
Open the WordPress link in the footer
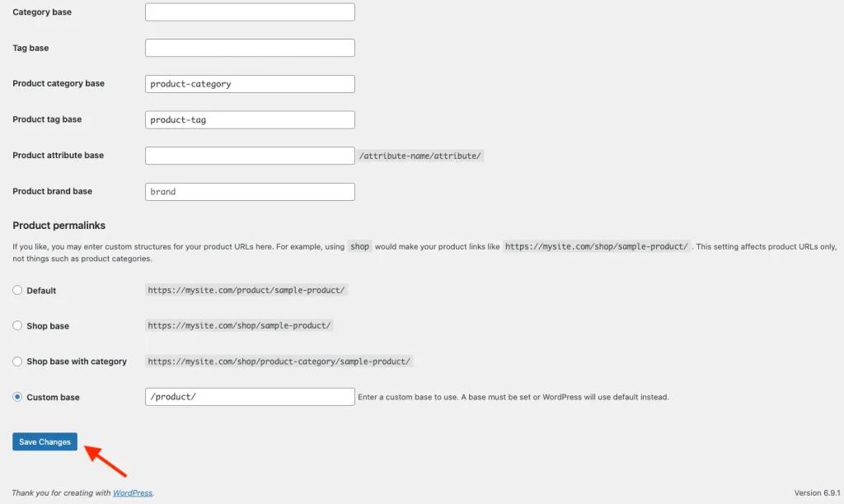click(132, 492)
